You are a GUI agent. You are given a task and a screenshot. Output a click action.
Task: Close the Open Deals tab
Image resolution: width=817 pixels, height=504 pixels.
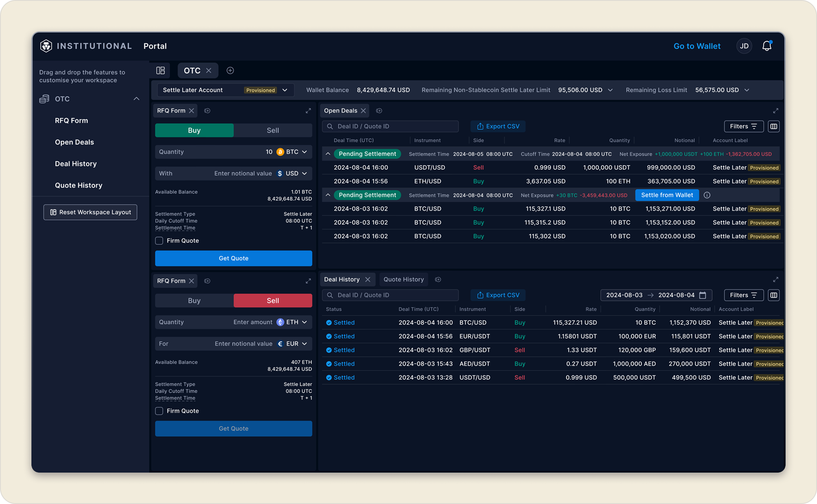(363, 111)
